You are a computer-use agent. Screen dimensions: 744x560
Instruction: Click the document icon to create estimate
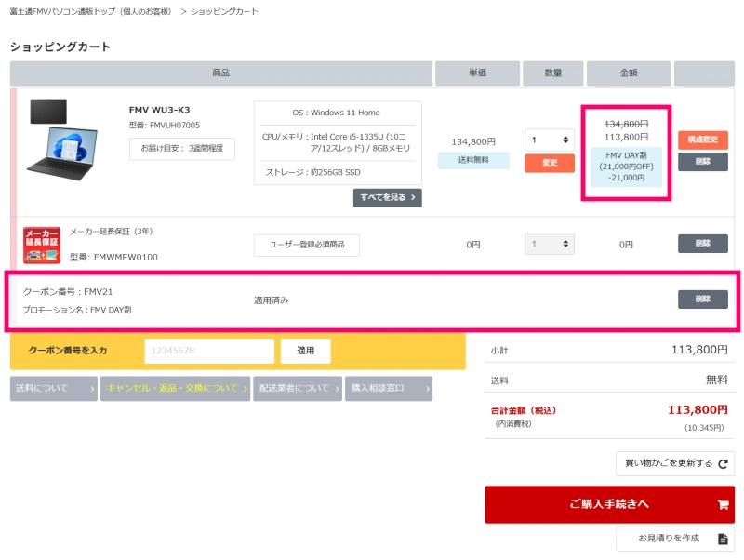722,539
